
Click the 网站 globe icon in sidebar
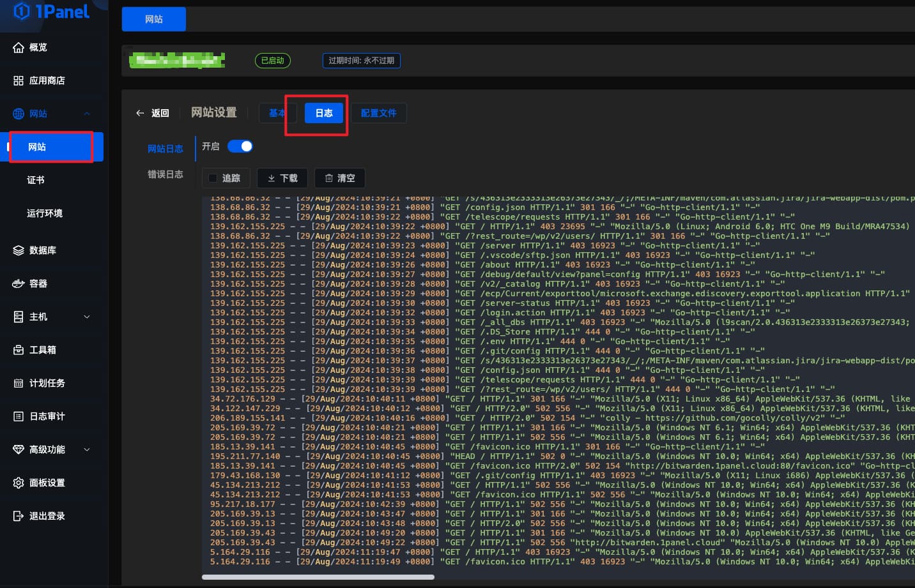(x=19, y=114)
